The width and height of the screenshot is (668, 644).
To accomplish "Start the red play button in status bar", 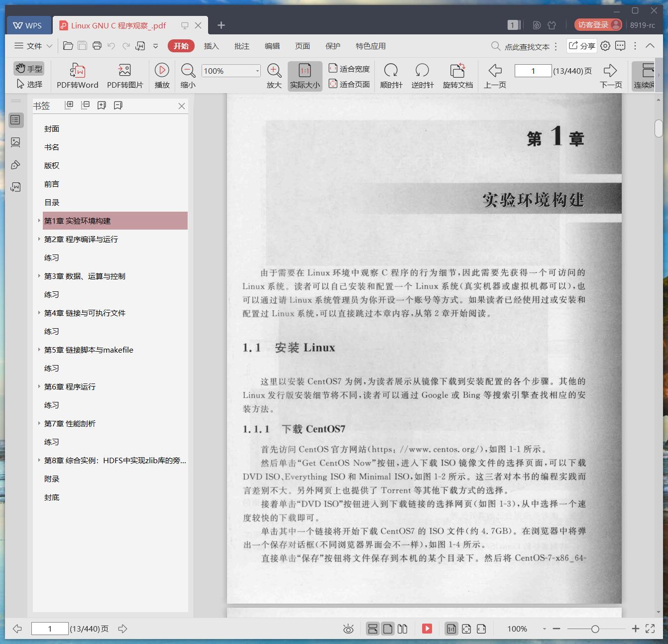I will 427,629.
